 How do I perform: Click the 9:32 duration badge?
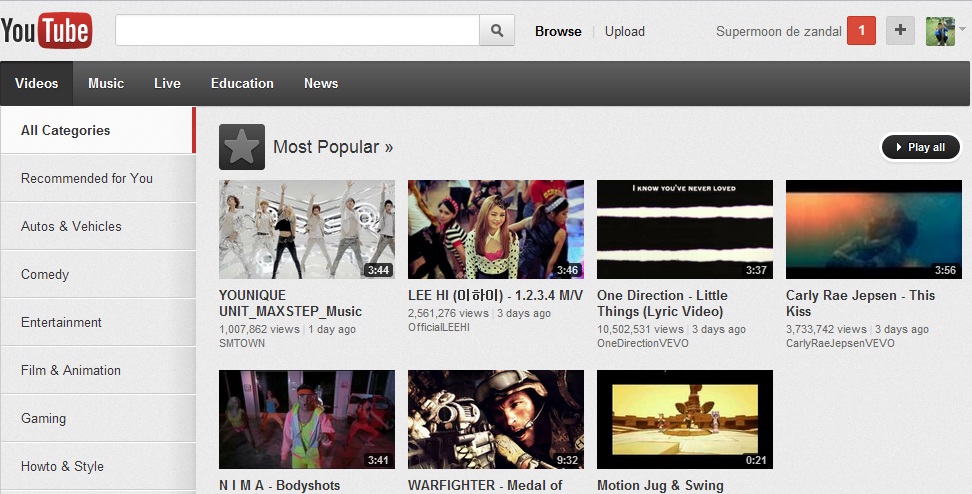(x=567, y=461)
